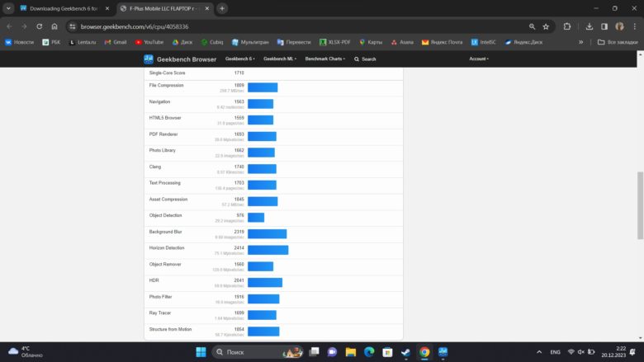Open Task View on the taskbar

tap(315, 352)
